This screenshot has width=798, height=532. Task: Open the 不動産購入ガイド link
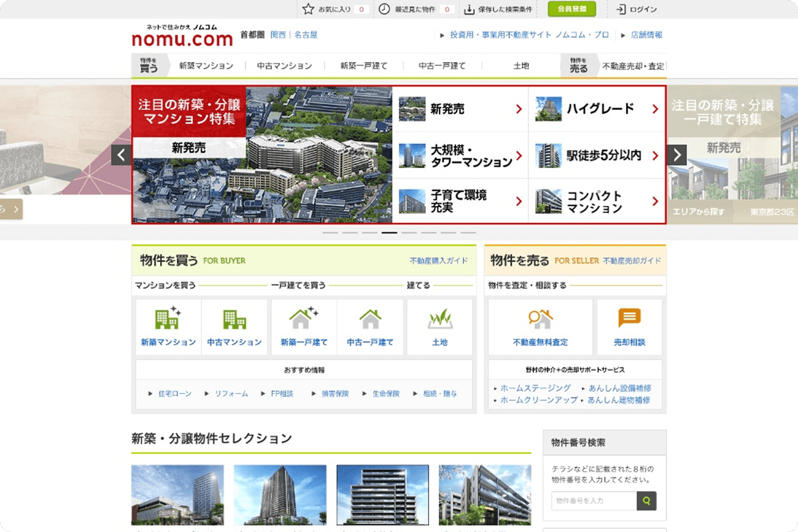[x=439, y=261]
